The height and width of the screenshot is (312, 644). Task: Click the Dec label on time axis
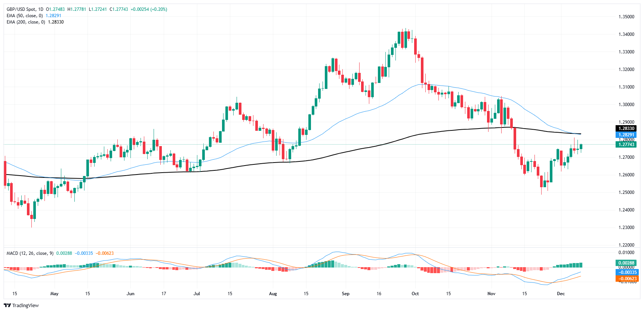click(x=561, y=294)
